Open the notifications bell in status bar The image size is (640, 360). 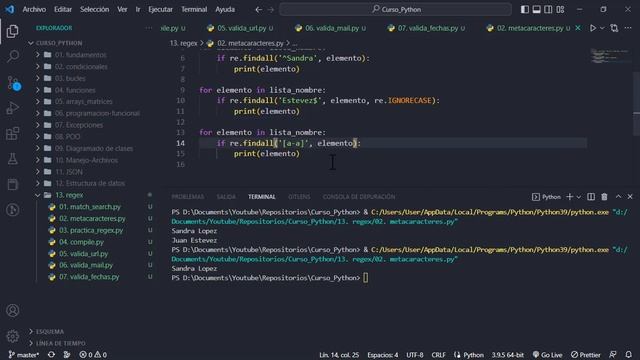point(628,355)
